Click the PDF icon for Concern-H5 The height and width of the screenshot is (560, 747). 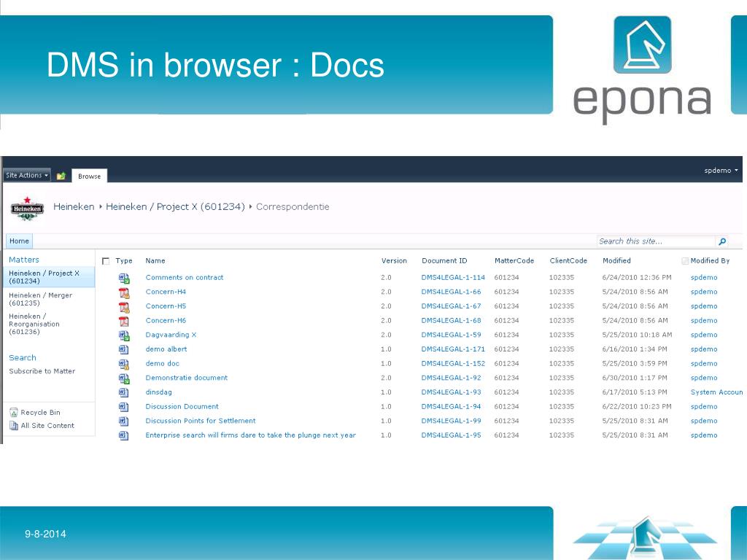click(124, 307)
